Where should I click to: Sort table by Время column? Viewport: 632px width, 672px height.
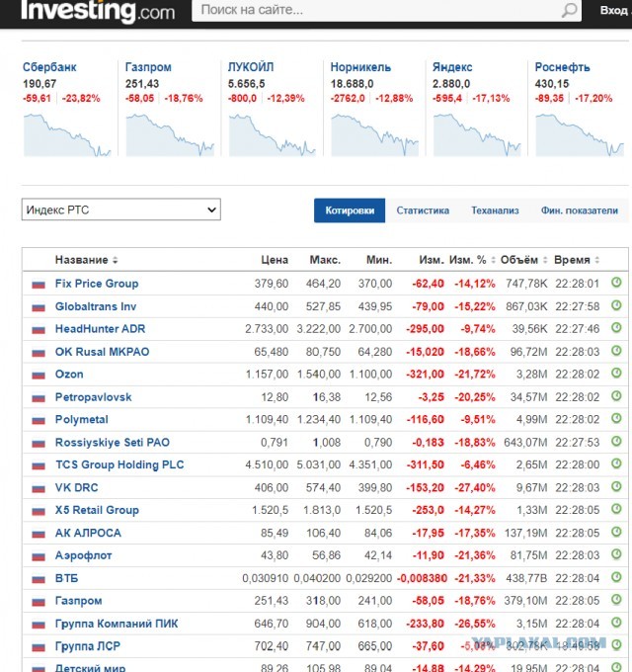click(x=577, y=260)
